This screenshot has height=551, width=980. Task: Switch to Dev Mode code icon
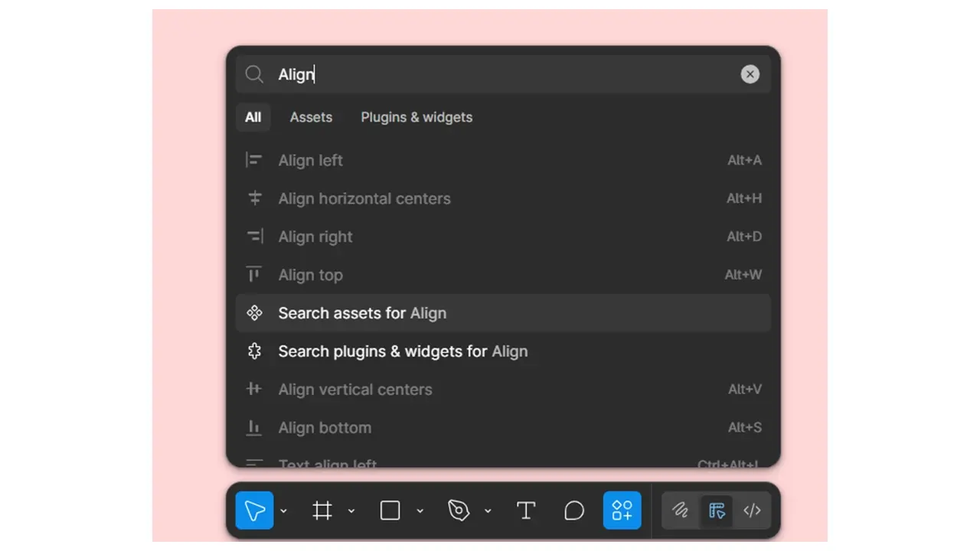point(753,510)
